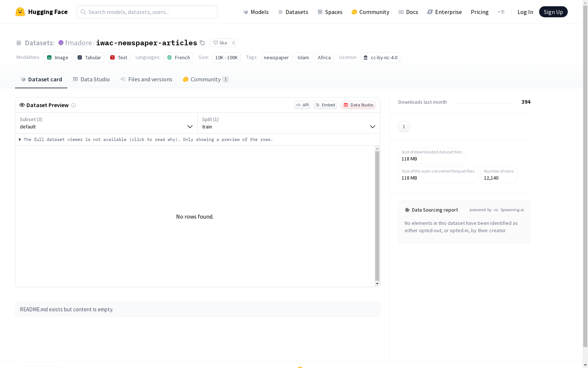Click the Tabular modality tag
Viewport: 588px width, 368px height.
tap(89, 57)
